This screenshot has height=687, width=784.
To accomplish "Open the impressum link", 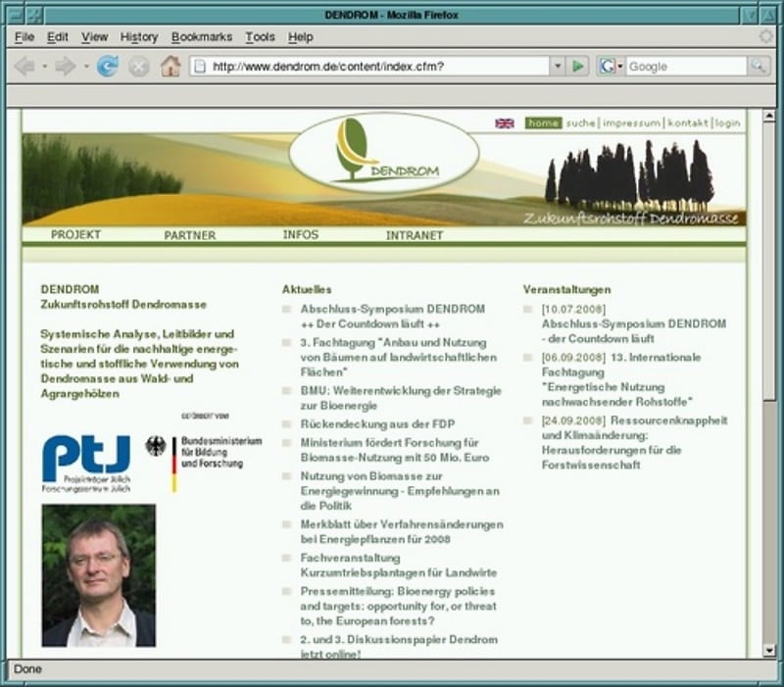I will click(x=631, y=123).
